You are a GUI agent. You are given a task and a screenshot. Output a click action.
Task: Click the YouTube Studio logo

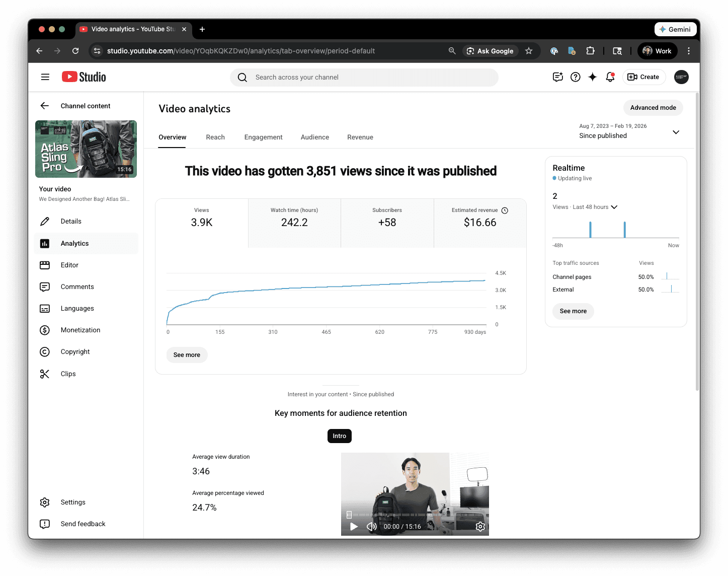pos(84,77)
